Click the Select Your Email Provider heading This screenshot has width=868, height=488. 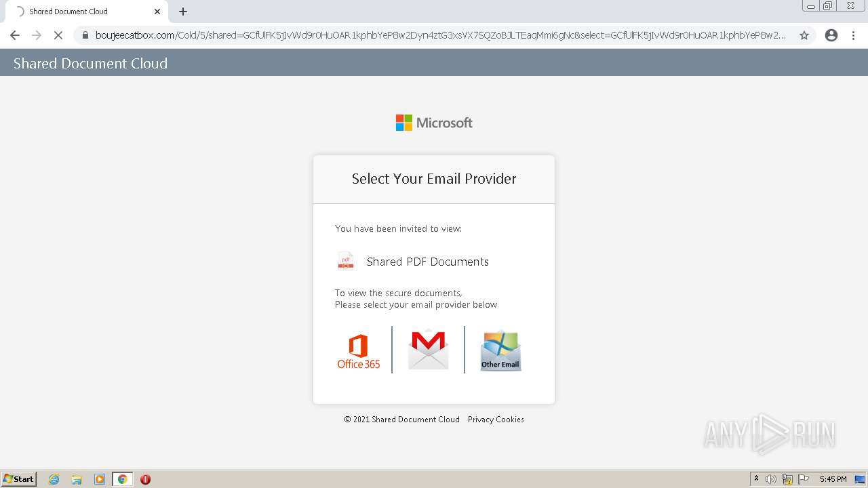coord(434,179)
